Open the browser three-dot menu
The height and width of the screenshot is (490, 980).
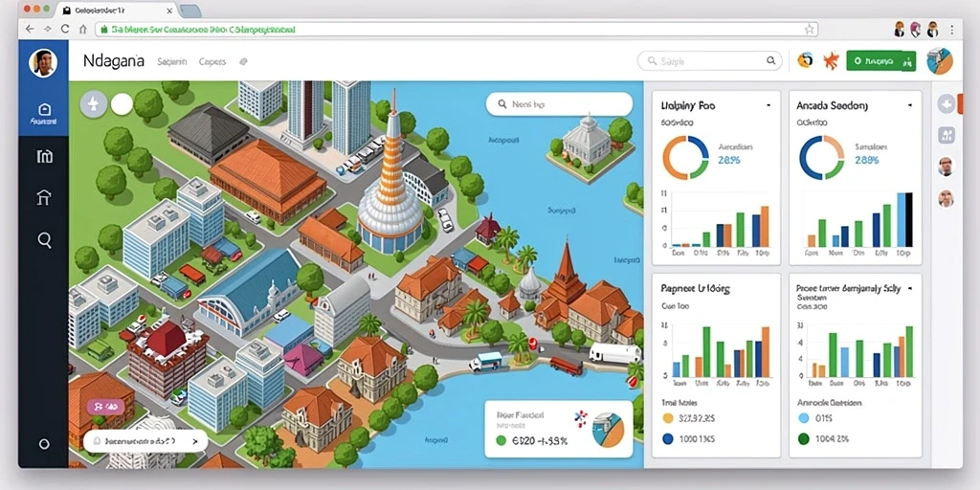pos(952,29)
